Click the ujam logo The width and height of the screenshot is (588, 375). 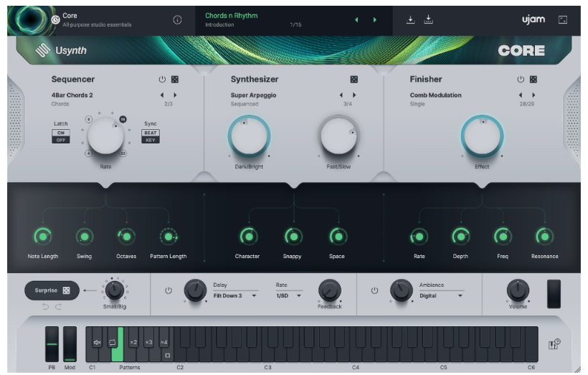[534, 19]
